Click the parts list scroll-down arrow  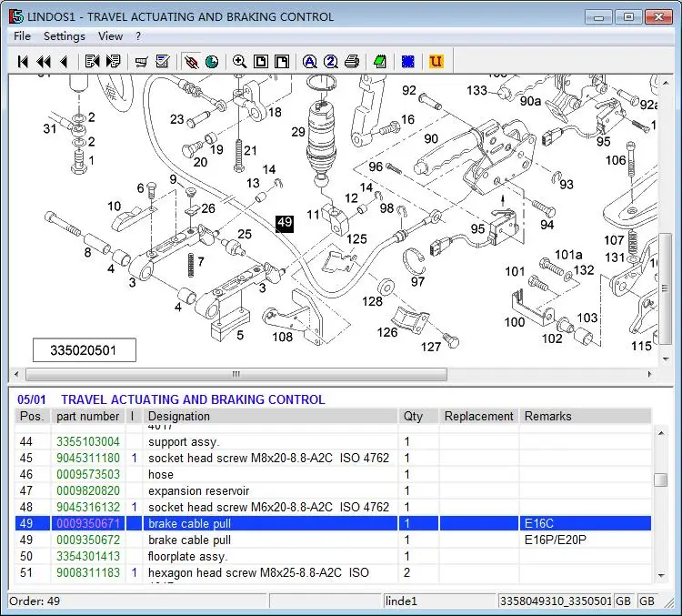(661, 576)
